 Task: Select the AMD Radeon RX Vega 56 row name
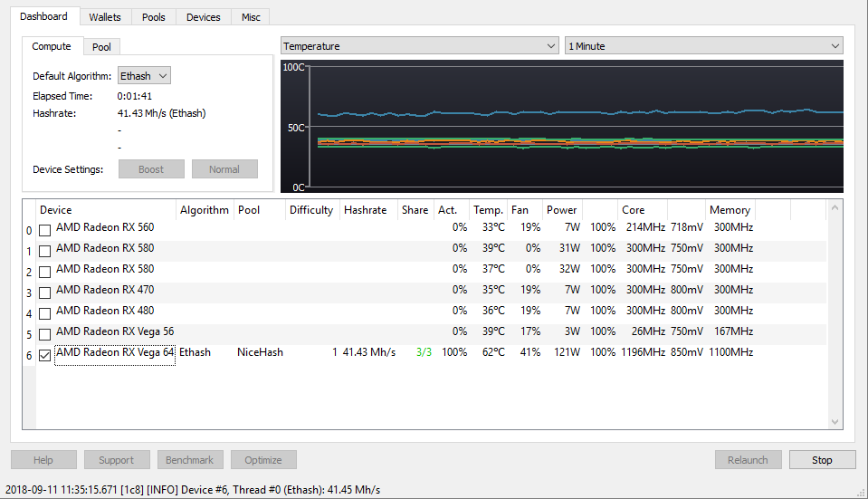click(x=115, y=331)
